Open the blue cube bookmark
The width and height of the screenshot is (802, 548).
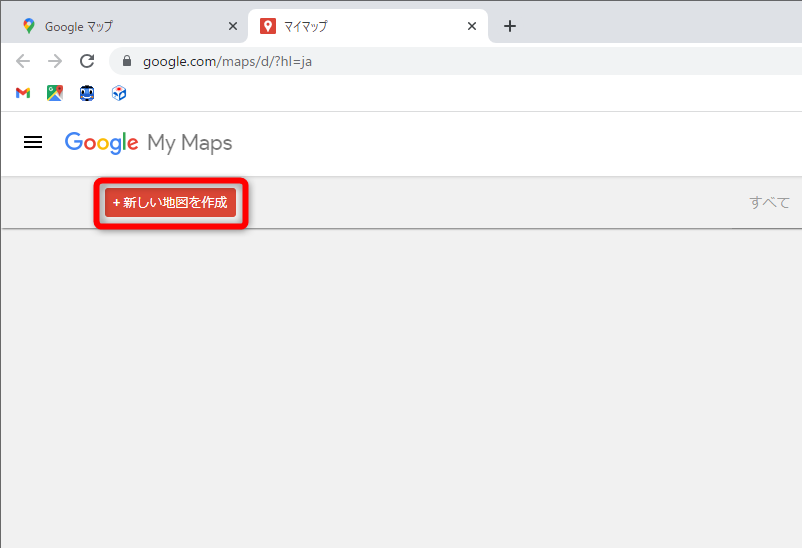(x=119, y=93)
